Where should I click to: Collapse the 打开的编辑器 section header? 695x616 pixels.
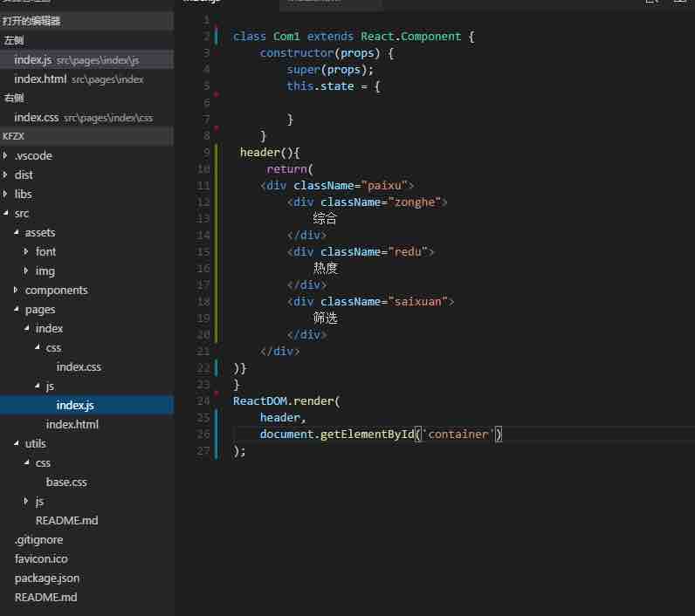click(31, 21)
